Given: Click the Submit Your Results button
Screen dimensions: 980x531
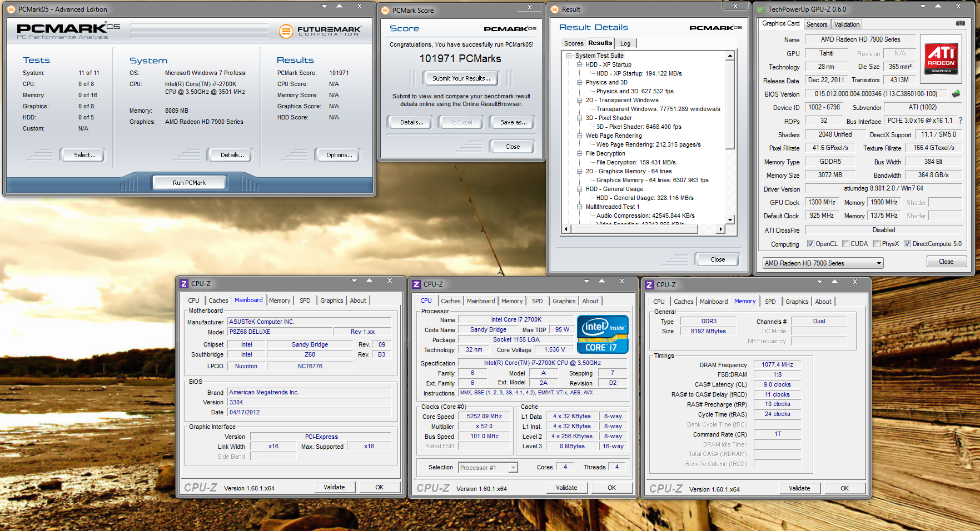Looking at the screenshot, I should coord(461,78).
